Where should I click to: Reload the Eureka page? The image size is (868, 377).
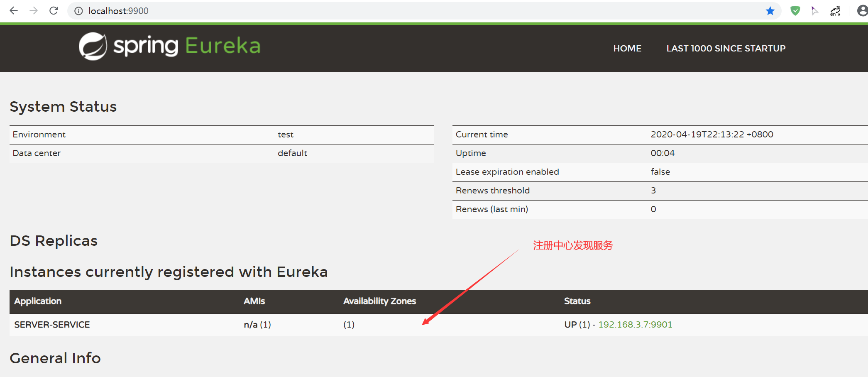pyautogui.click(x=54, y=11)
